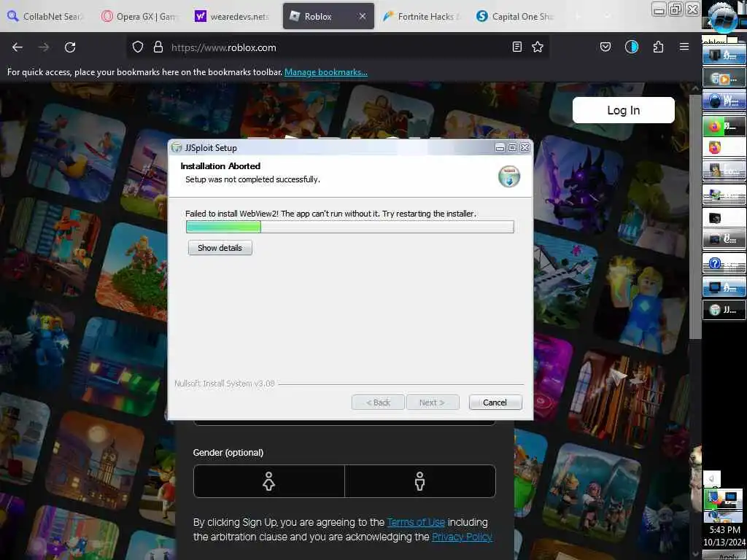747x560 pixels.
Task: Open the tracking protection shield icon
Action: tap(138, 47)
